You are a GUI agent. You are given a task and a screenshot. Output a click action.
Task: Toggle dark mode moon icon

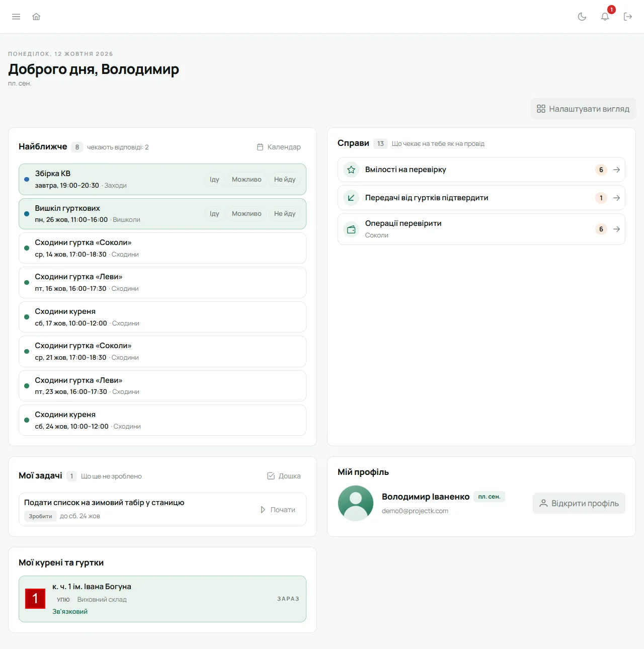pos(582,17)
